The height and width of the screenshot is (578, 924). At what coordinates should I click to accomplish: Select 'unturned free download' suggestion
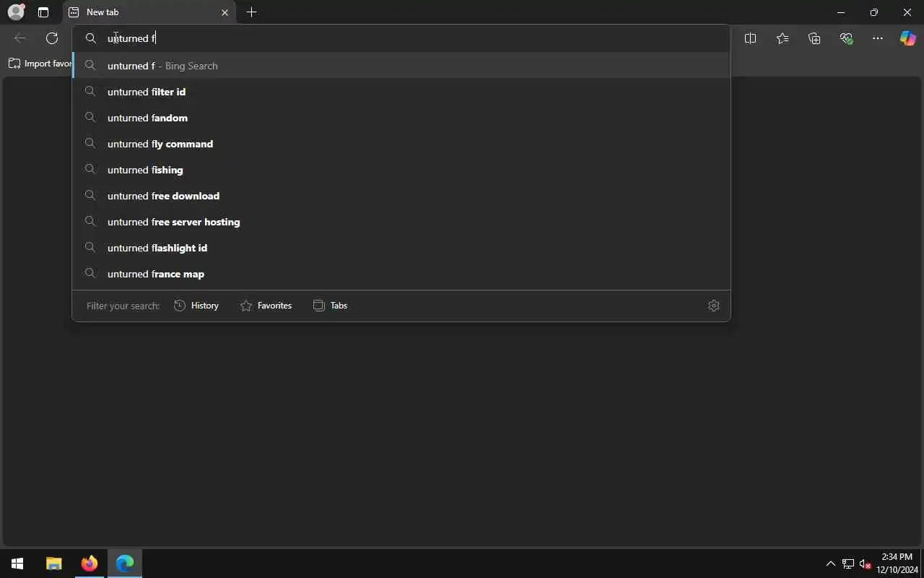click(x=401, y=196)
